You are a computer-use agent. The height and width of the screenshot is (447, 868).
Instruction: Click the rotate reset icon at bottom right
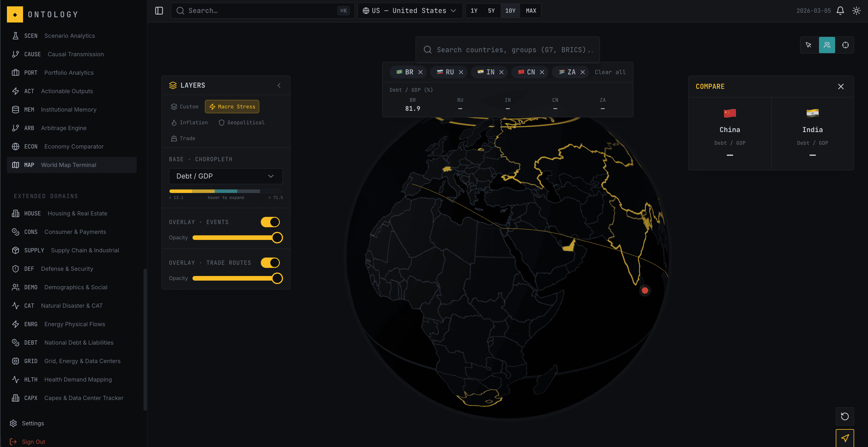(x=845, y=416)
